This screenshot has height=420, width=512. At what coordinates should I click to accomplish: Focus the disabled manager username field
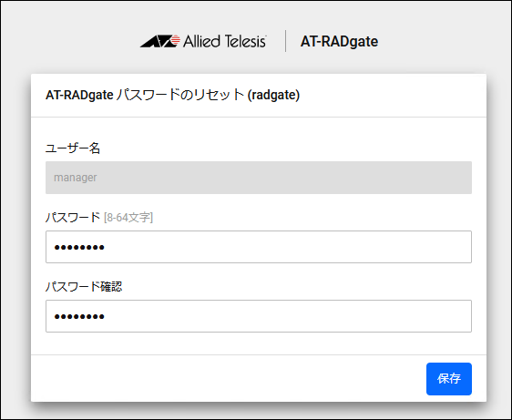[259, 178]
